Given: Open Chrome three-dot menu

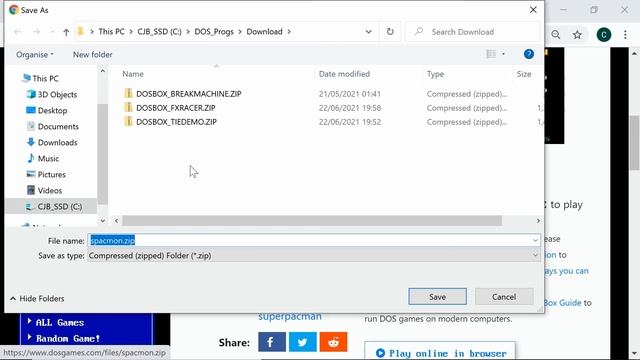Looking at the screenshot, I should coord(625,35).
